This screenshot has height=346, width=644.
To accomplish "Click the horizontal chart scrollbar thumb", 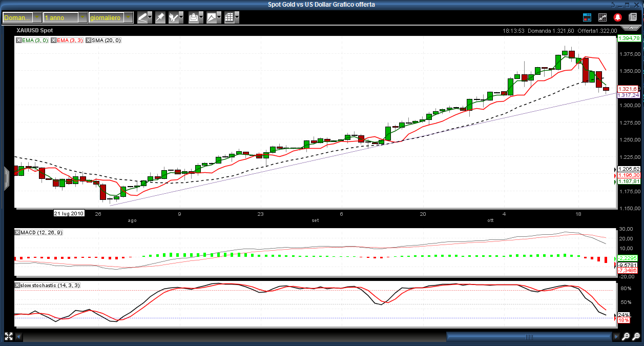I will [529, 337].
